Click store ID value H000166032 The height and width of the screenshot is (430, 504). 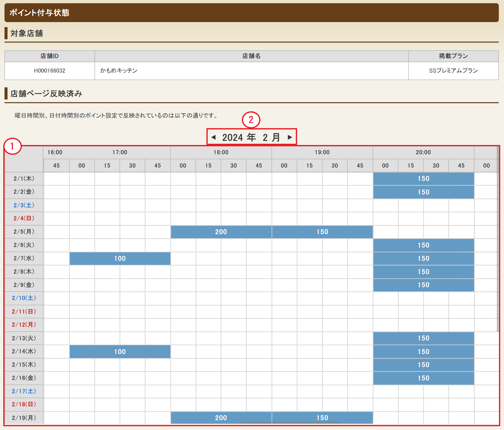(50, 71)
